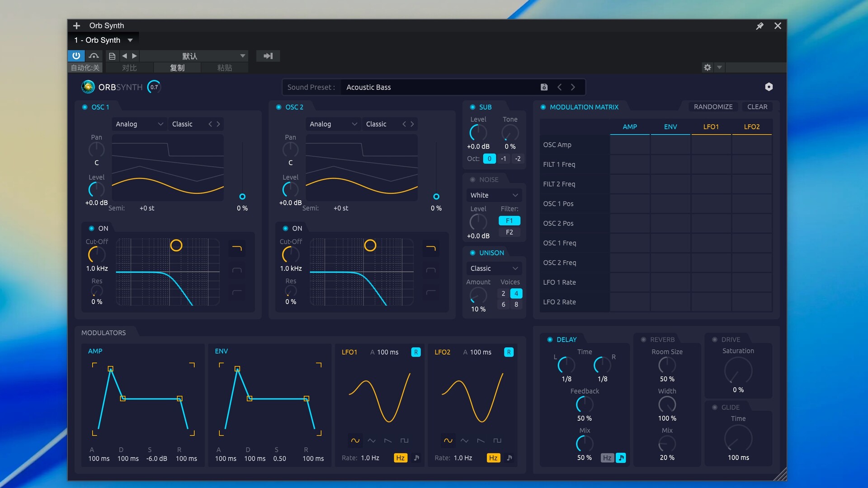Select the square waveform for LFO1
The width and height of the screenshot is (868, 488).
404,441
